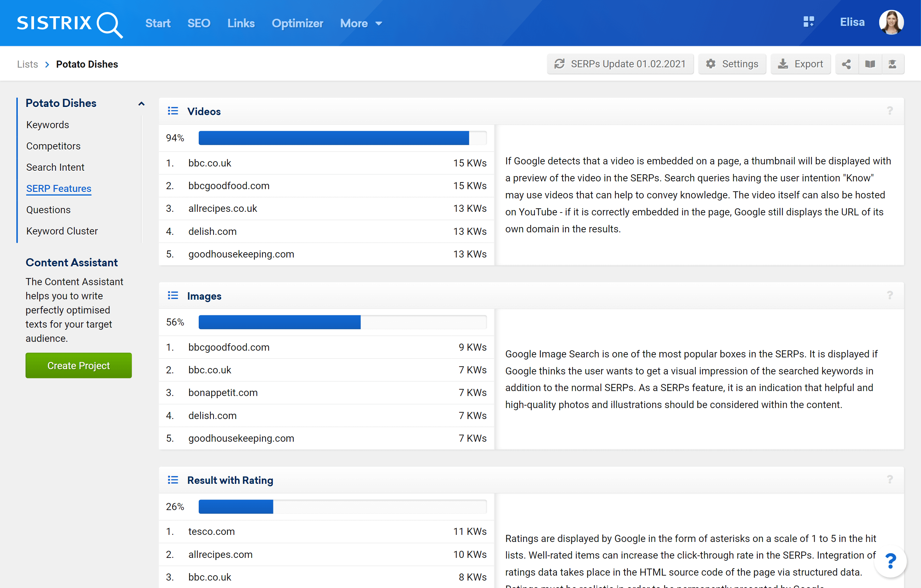The image size is (921, 588).
Task: Click the share icon button
Action: (846, 64)
